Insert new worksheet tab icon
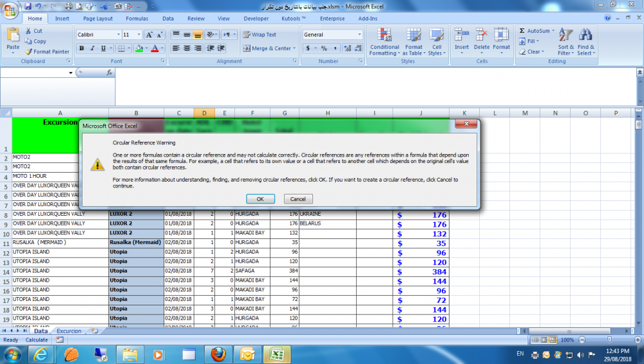Viewport: 644px width, 364px height. (95, 330)
